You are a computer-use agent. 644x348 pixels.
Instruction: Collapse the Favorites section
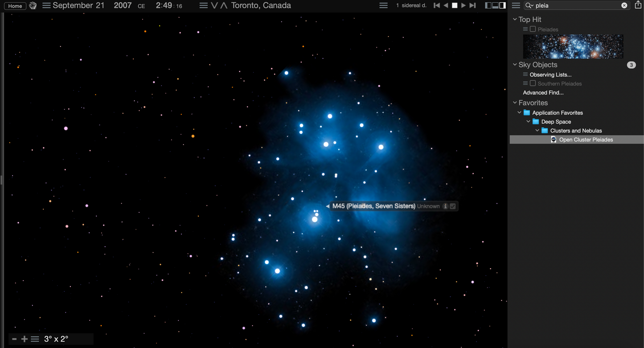(x=515, y=103)
